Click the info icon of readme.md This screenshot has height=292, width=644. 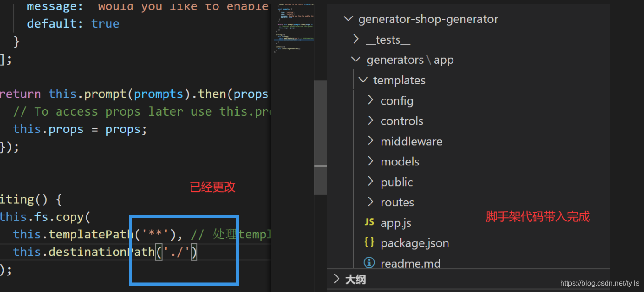tap(369, 263)
